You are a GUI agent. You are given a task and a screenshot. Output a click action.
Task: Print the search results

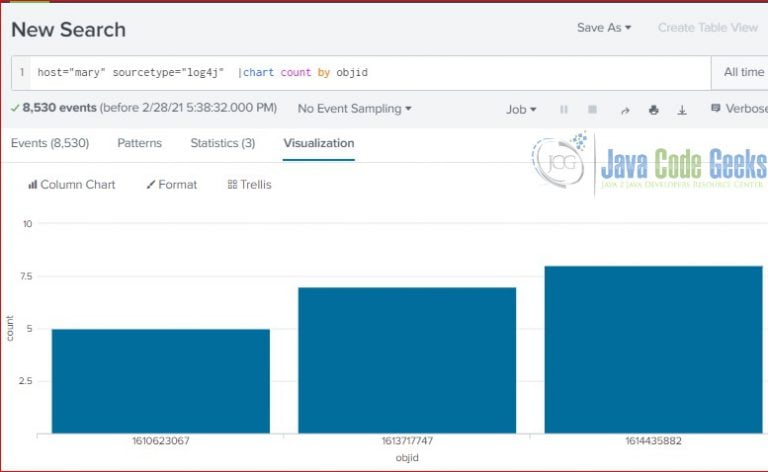pos(653,110)
